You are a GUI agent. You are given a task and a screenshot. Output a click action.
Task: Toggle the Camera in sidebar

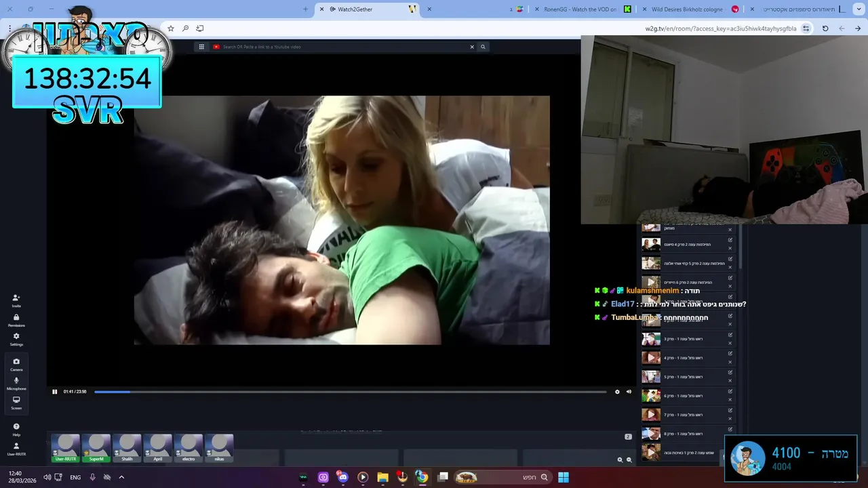(x=16, y=364)
